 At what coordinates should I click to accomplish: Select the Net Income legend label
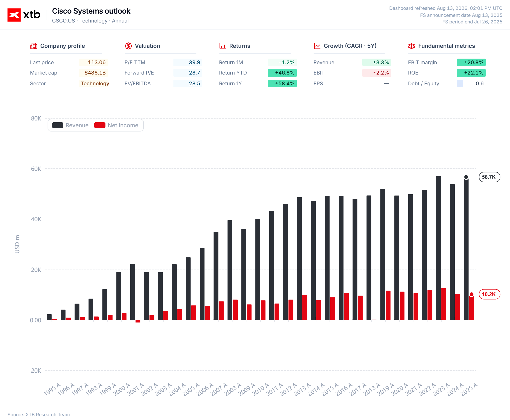(x=123, y=125)
